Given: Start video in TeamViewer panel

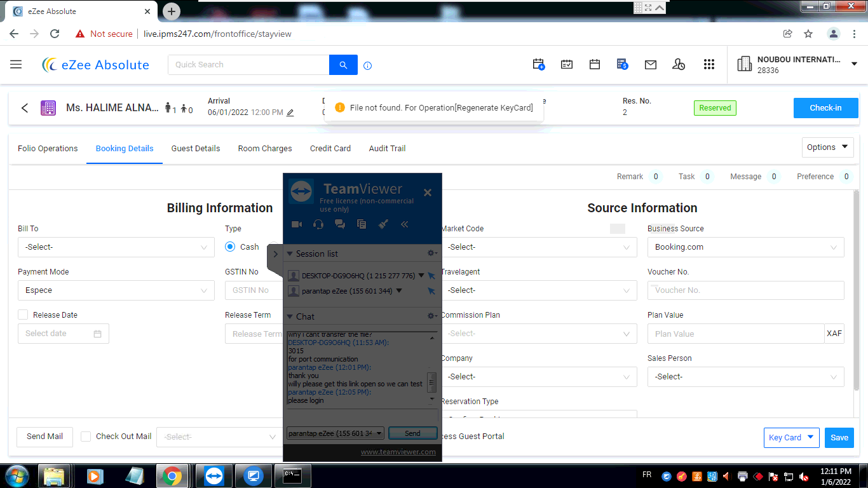Looking at the screenshot, I should pyautogui.click(x=297, y=224).
